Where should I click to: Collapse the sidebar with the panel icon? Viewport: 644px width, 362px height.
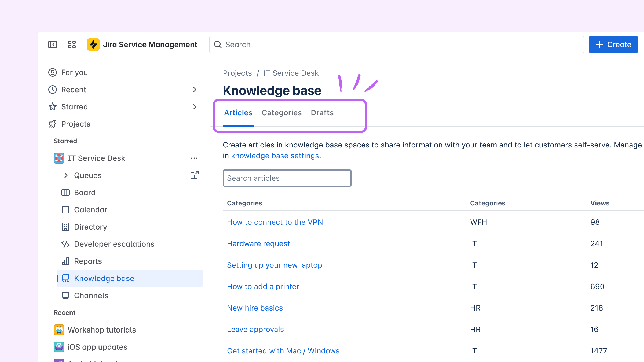53,45
